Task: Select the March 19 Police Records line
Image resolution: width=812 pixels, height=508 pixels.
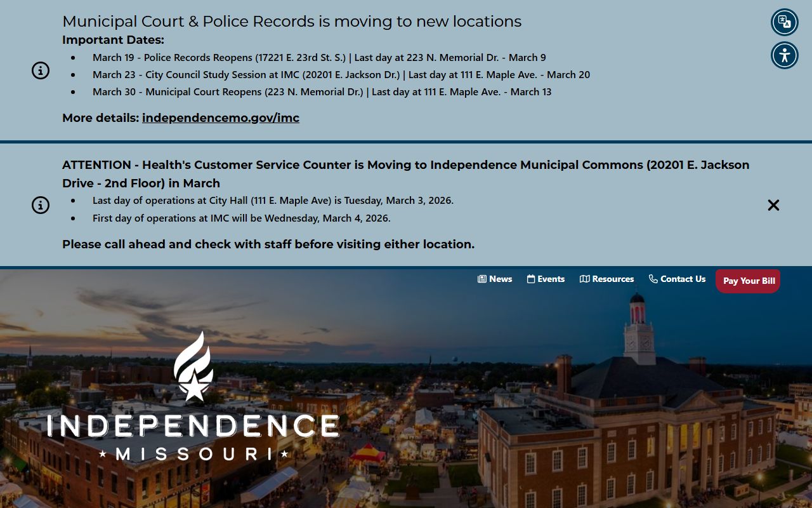Action: (x=319, y=57)
